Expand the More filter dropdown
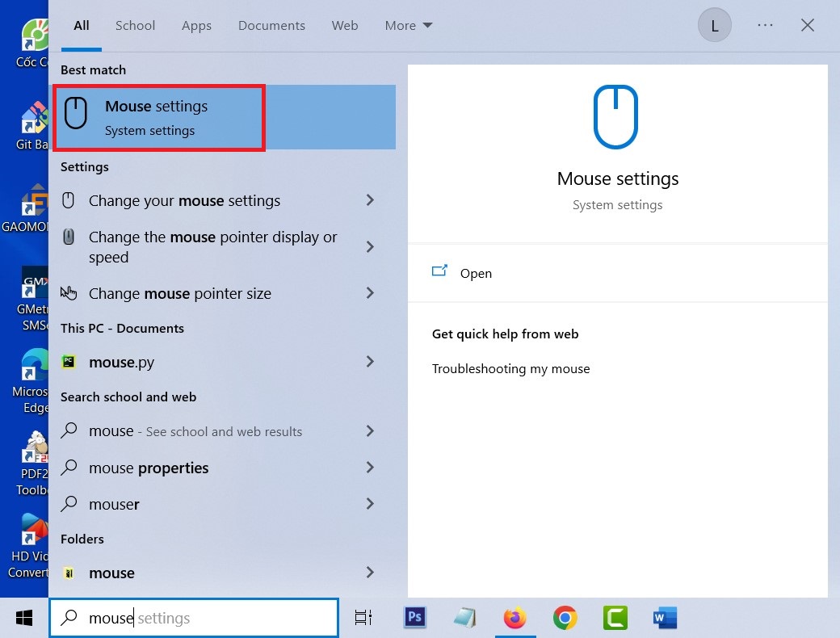 [x=409, y=26]
